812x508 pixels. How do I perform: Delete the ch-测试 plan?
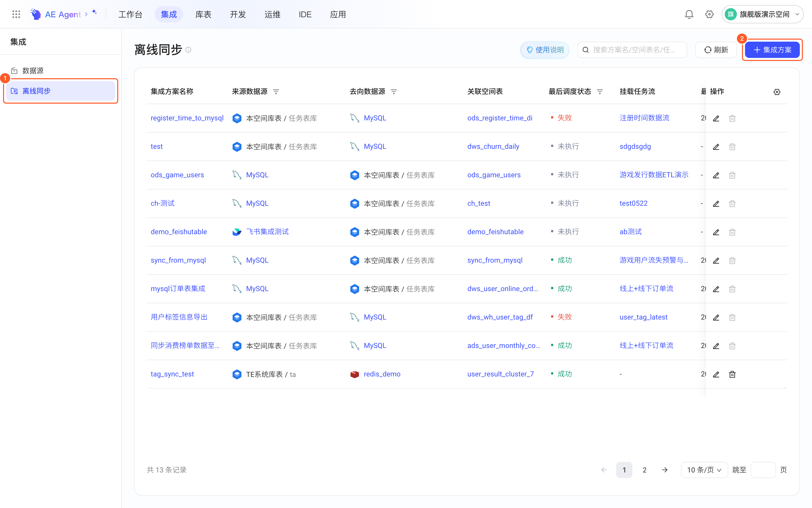[732, 204]
